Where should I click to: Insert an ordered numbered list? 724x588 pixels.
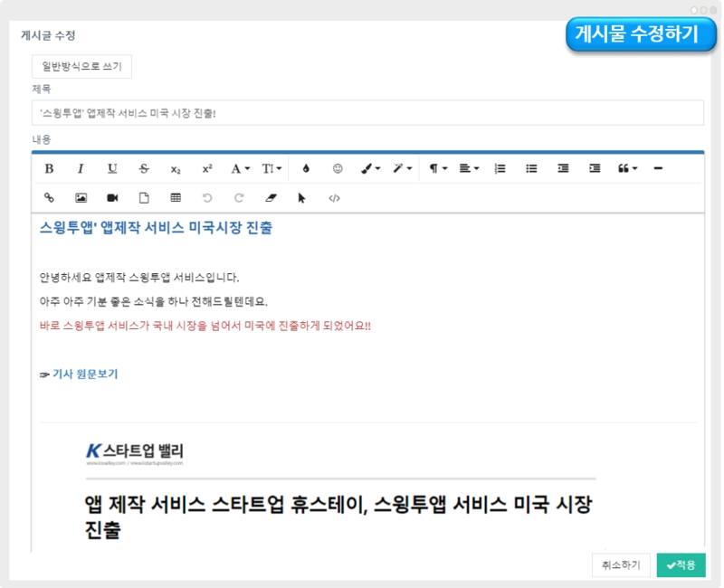coord(500,168)
